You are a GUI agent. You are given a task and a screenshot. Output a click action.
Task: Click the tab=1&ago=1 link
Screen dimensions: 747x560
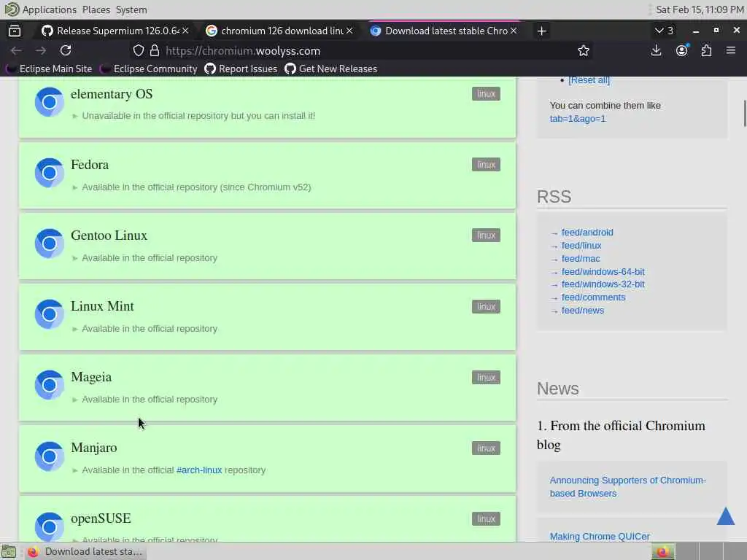click(x=578, y=119)
